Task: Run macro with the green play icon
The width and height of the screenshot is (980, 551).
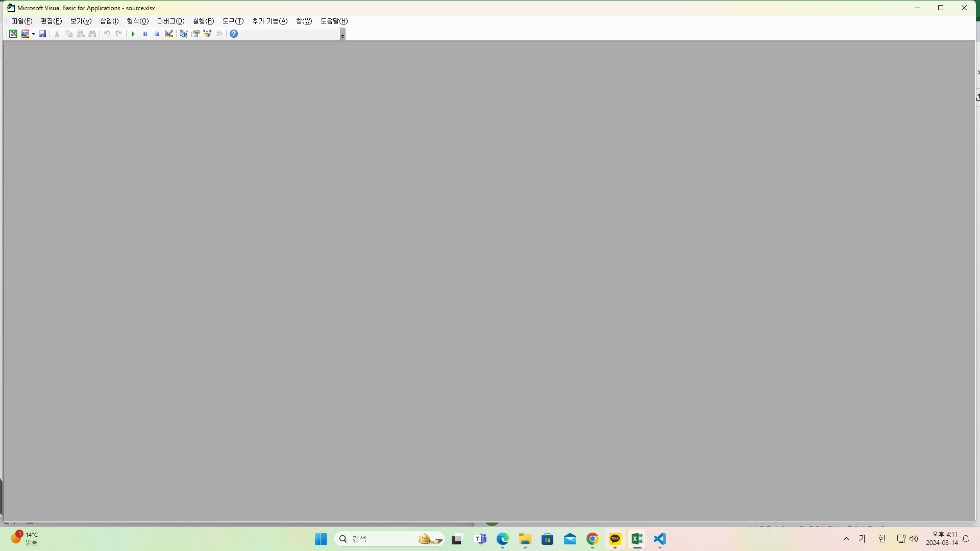Action: 133,34
